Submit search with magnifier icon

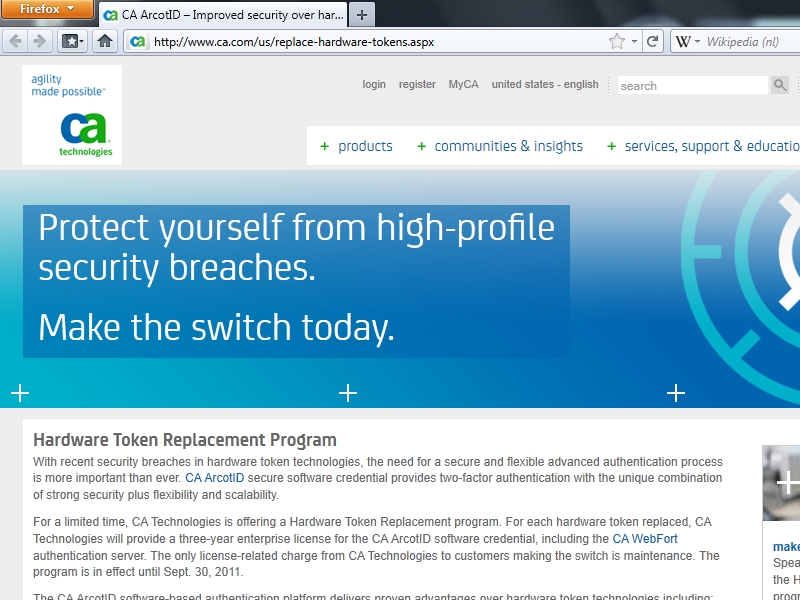pyautogui.click(x=780, y=85)
